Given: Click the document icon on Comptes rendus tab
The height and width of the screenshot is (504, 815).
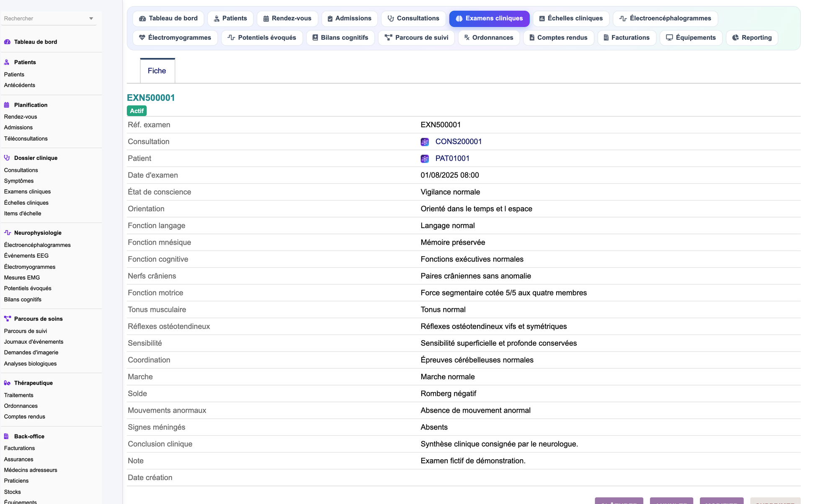Looking at the screenshot, I should coord(532,38).
